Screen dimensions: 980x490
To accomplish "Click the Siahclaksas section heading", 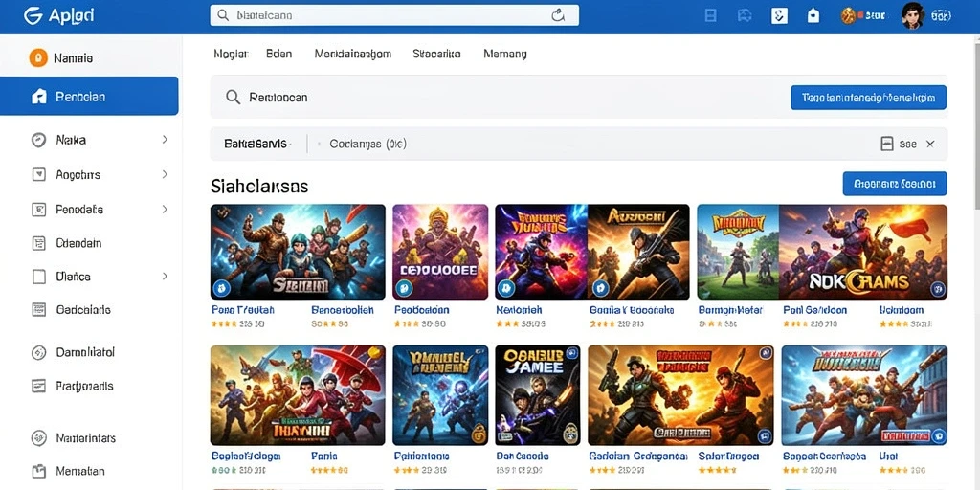I will tap(259, 186).
